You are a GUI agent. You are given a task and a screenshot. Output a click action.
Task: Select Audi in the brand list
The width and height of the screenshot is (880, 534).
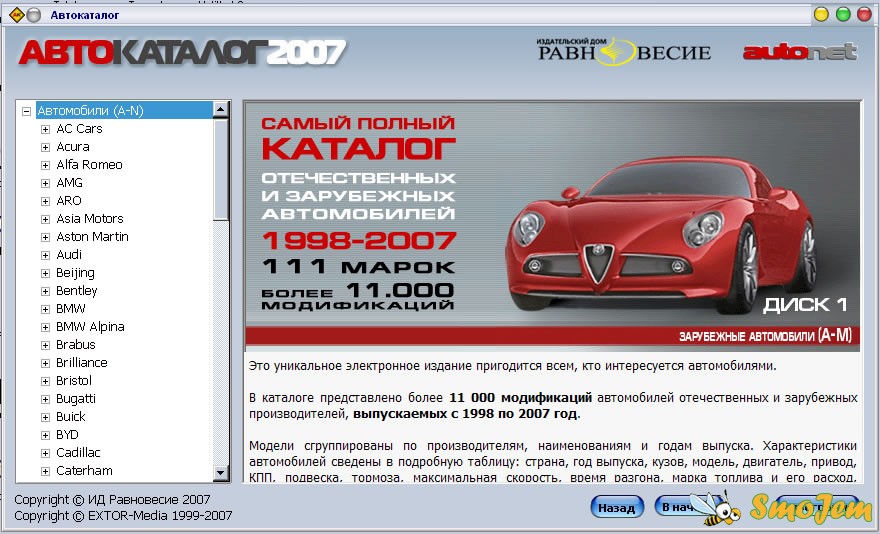(x=69, y=254)
